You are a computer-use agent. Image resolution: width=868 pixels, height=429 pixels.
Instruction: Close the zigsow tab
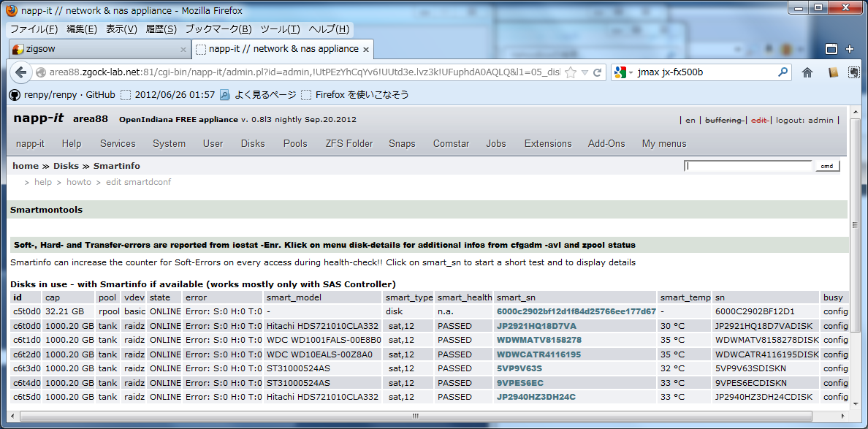pyautogui.click(x=183, y=49)
